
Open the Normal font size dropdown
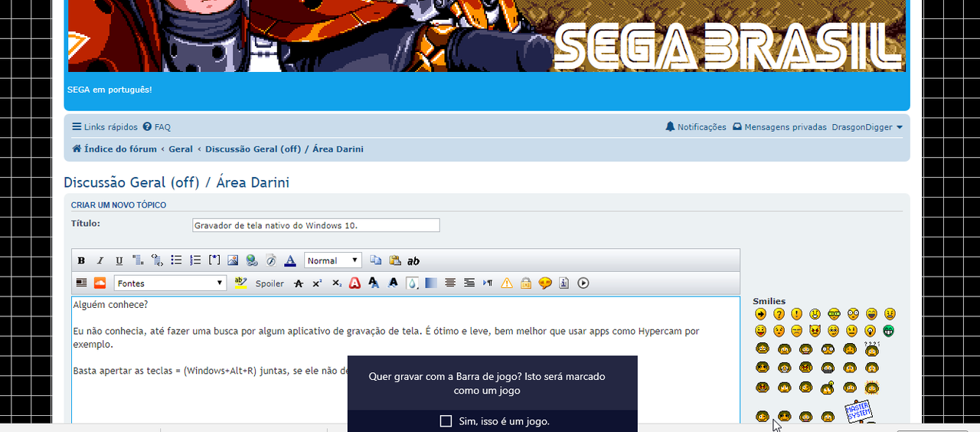tap(333, 260)
